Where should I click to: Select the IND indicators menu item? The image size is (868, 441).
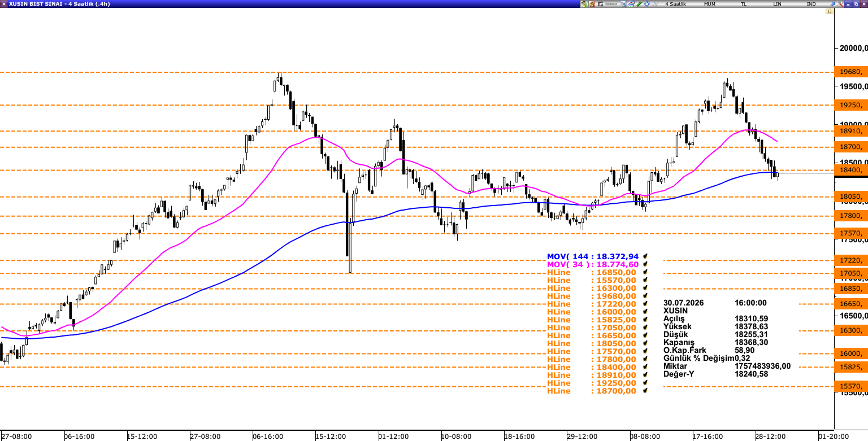(811, 4)
